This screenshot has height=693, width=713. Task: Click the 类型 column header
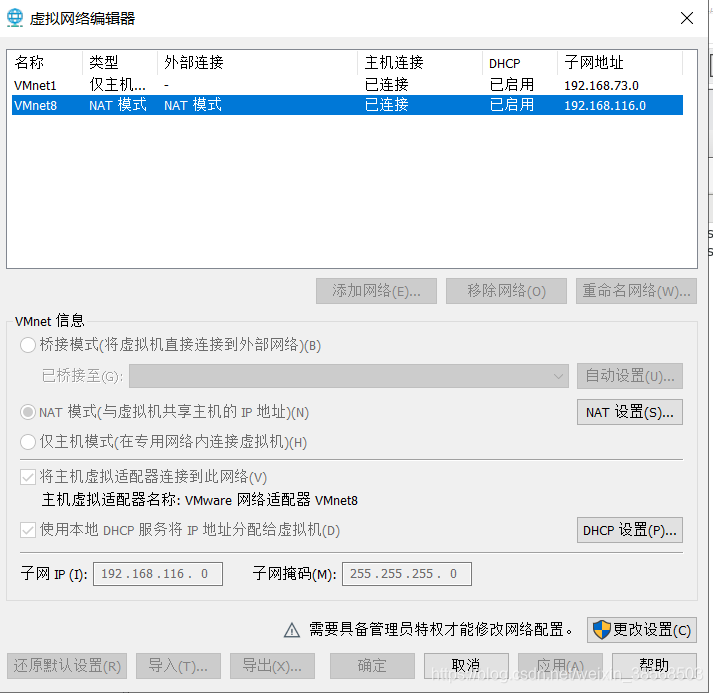[x=120, y=62]
